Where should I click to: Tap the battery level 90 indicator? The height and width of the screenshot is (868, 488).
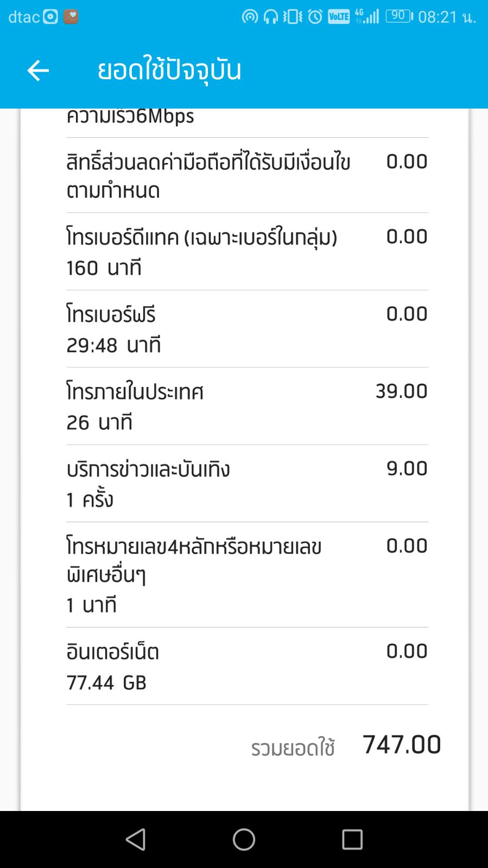pyautogui.click(x=399, y=16)
